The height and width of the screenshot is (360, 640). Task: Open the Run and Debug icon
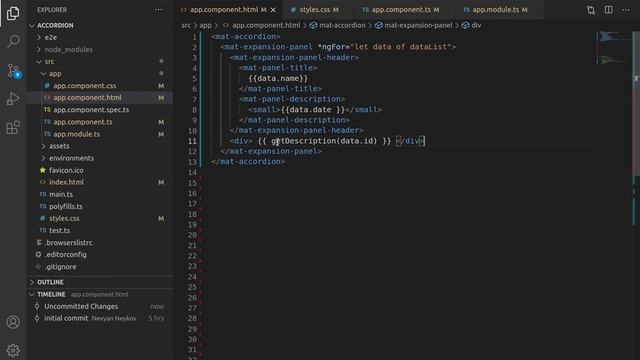13,98
